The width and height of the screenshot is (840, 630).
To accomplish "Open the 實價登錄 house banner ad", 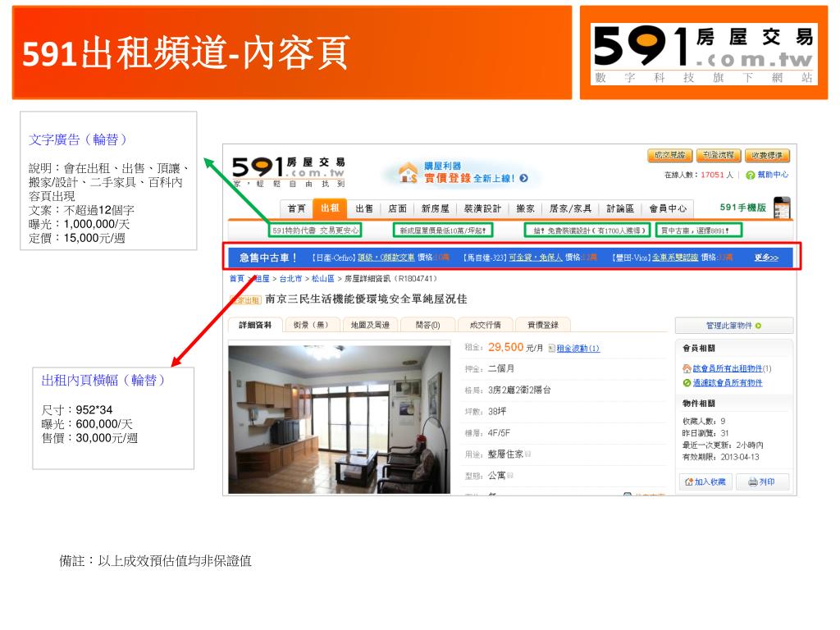I will pos(463,173).
